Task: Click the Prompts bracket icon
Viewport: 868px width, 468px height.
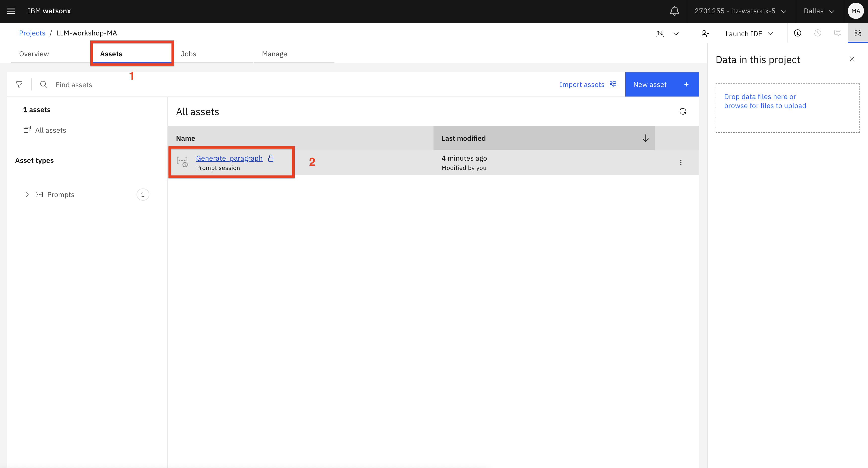Action: click(39, 194)
